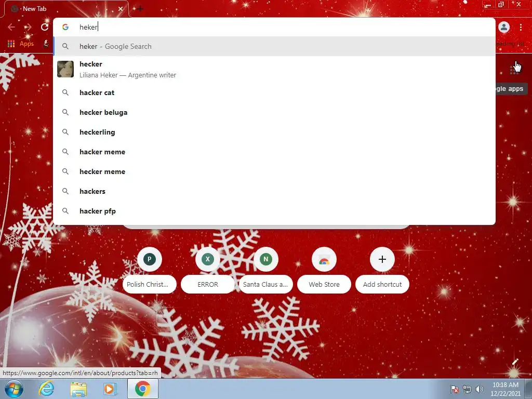Choose the 'heckerling' suggestion
Screen dimensions: 532x399
pos(274,132)
